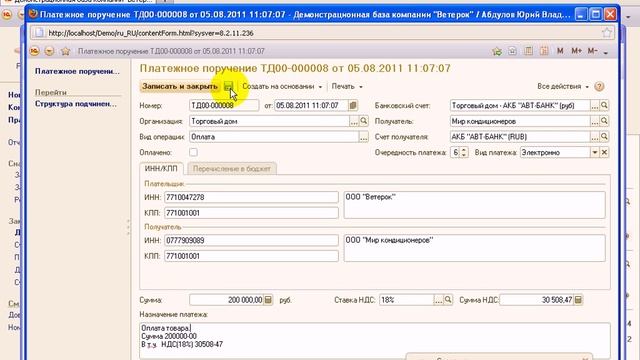Open the Счет получателя lookup magnifier
Image resolution: width=640 pixels, height=360 pixels.
tap(604, 137)
